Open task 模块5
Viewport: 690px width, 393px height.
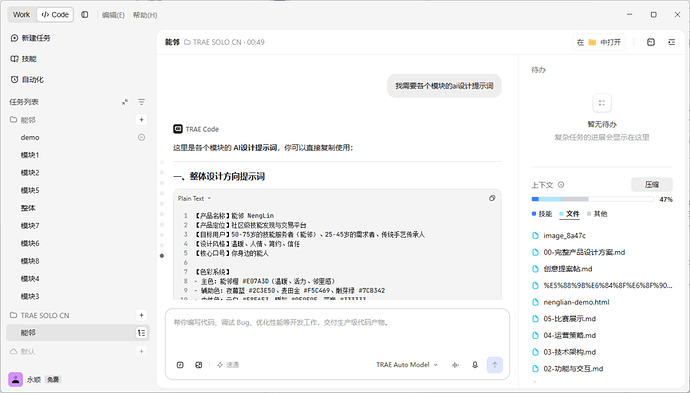coord(30,190)
